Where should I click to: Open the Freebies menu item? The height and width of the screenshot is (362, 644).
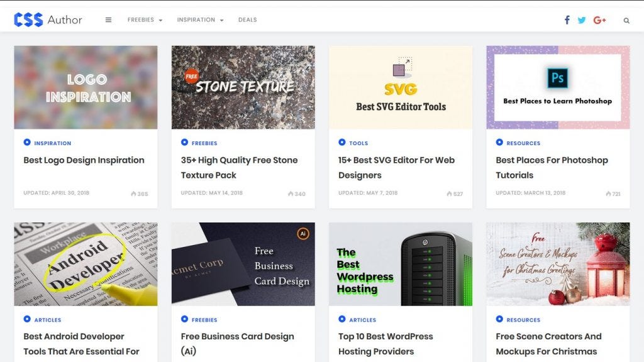141,19
